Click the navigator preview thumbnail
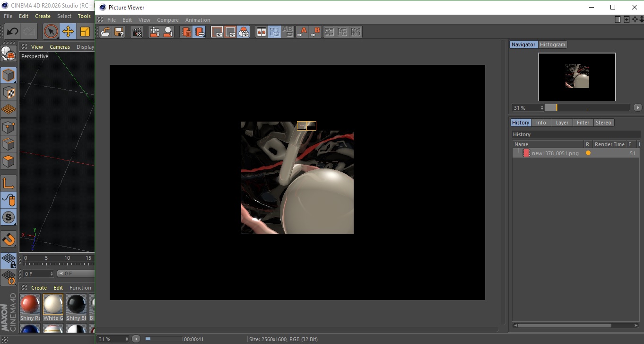644x344 pixels. tap(577, 77)
